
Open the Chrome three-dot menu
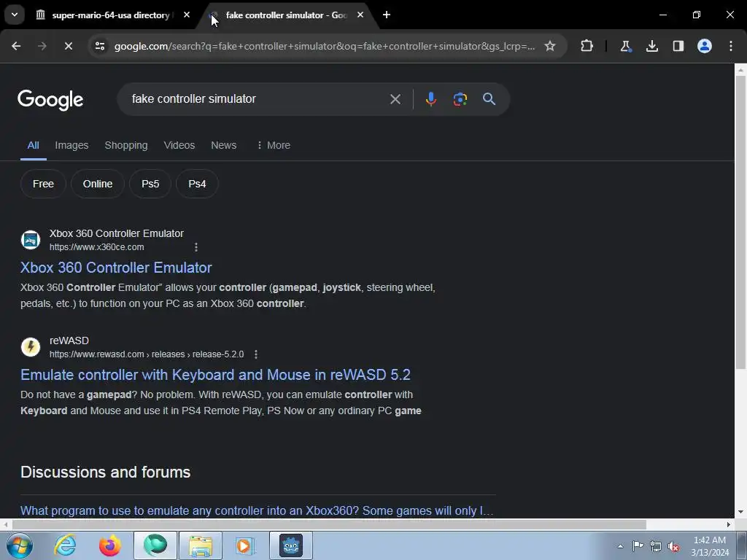(x=731, y=46)
